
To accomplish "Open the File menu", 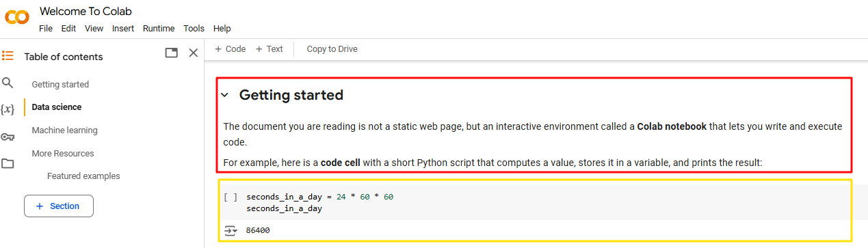I will pos(46,29).
